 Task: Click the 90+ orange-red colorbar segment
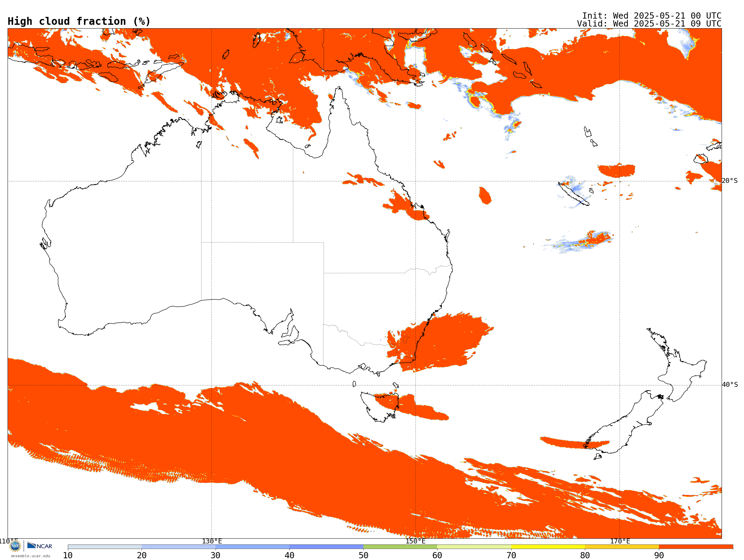point(696,547)
